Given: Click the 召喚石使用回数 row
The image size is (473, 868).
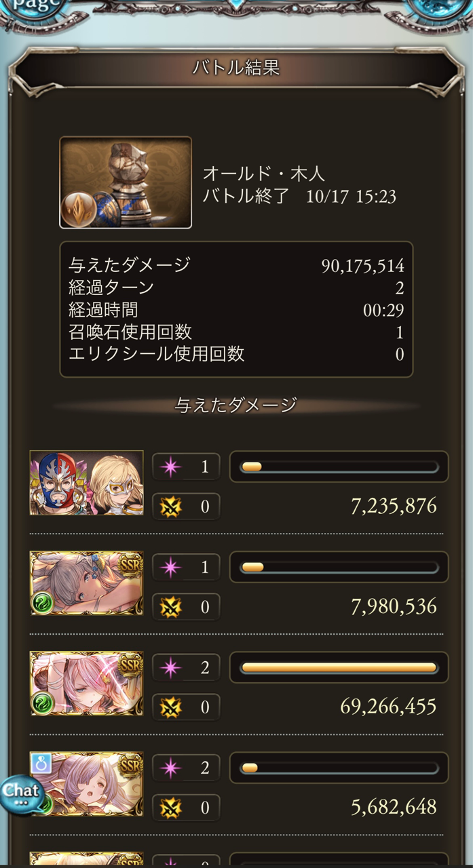Looking at the screenshot, I should [236, 332].
